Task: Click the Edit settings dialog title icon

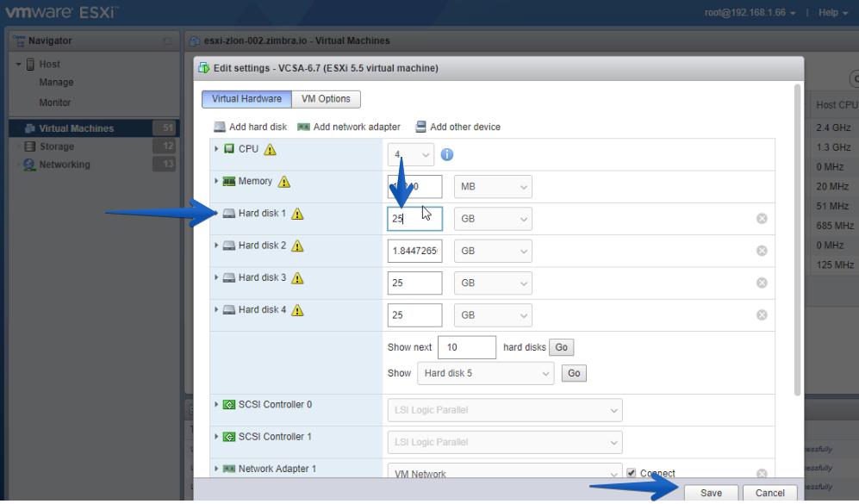Action: (x=204, y=68)
